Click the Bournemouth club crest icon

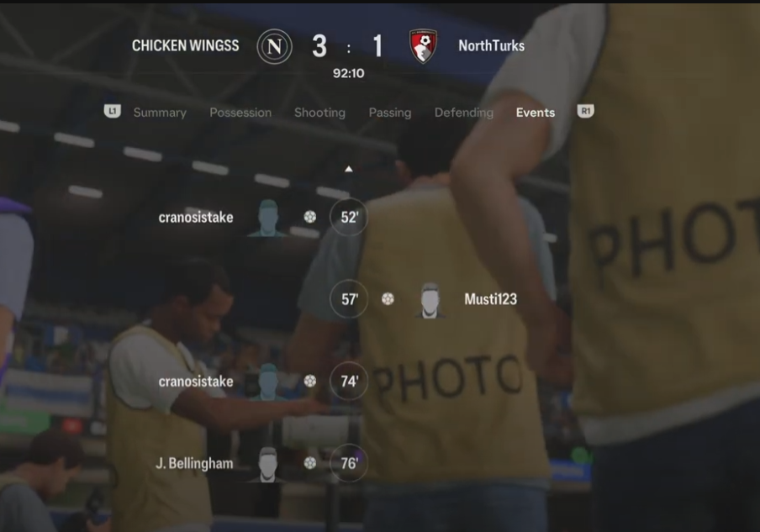(424, 46)
